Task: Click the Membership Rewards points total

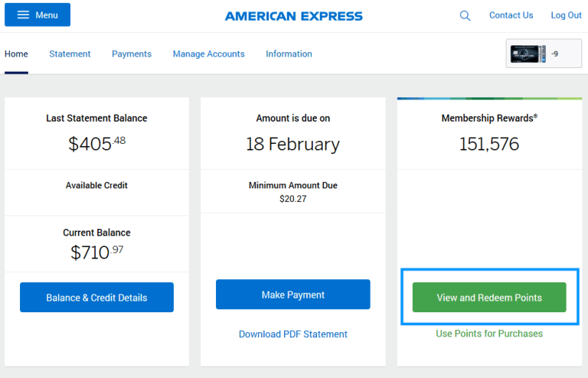Action: click(x=489, y=144)
